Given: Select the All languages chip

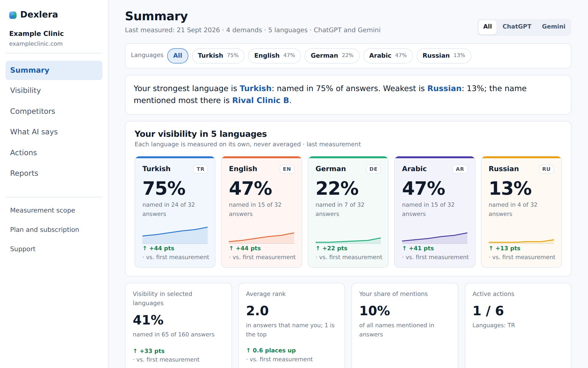Looking at the screenshot, I should point(178,56).
